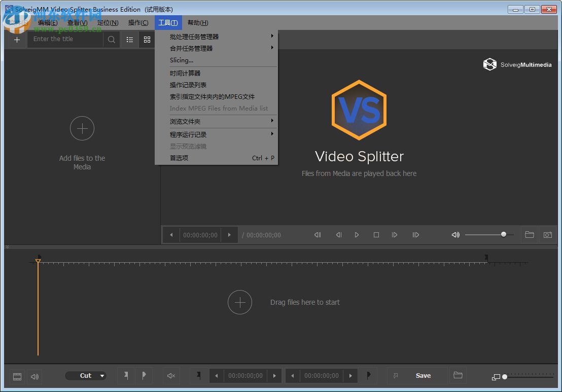This screenshot has height=392, width=562.
Task: Mute playback volume in the player bar
Action: (455, 235)
